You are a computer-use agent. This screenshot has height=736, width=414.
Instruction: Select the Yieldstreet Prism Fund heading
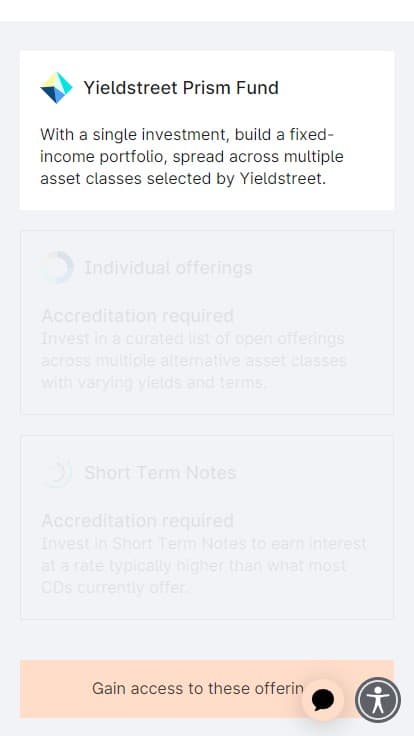(181, 88)
